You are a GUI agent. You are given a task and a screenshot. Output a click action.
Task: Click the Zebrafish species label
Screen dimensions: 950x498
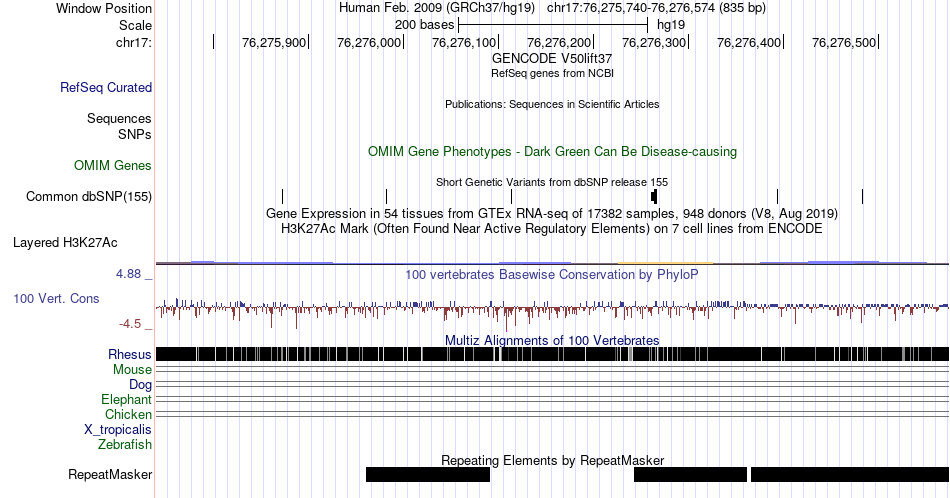pyautogui.click(x=125, y=444)
